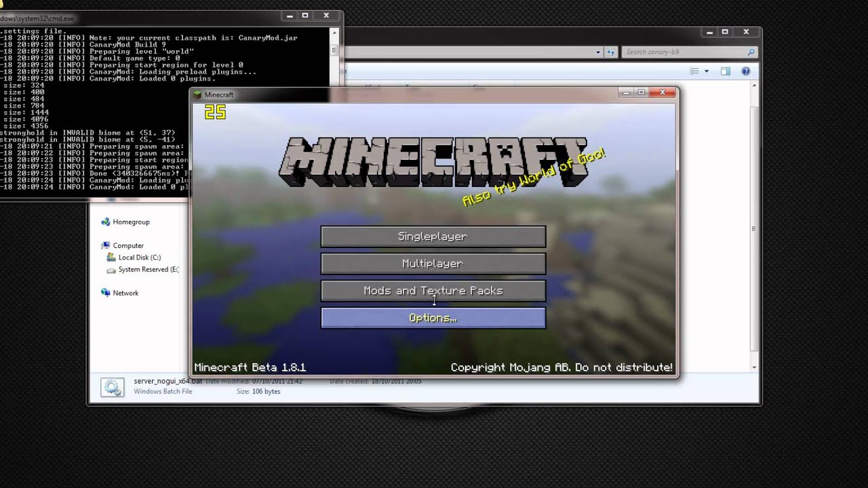The image size is (868, 488).
Task: Click the 'Size: 106 bytes' detail text
Action: [x=258, y=392]
